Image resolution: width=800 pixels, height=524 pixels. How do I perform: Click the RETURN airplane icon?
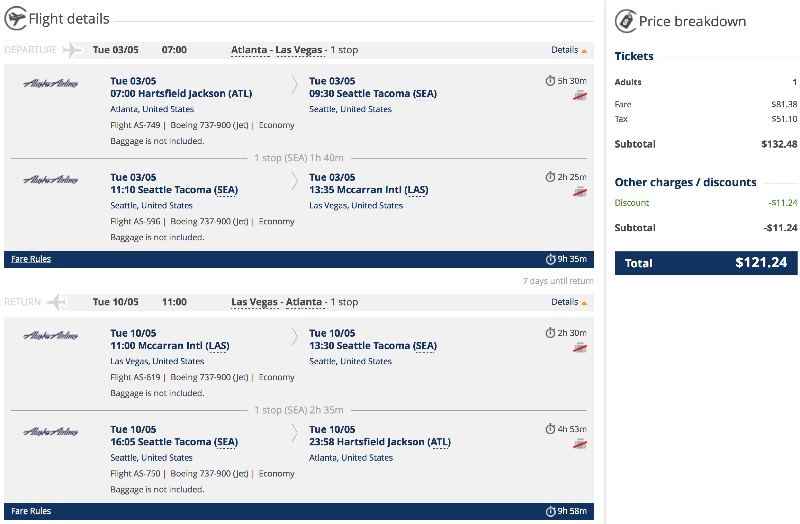[57, 302]
